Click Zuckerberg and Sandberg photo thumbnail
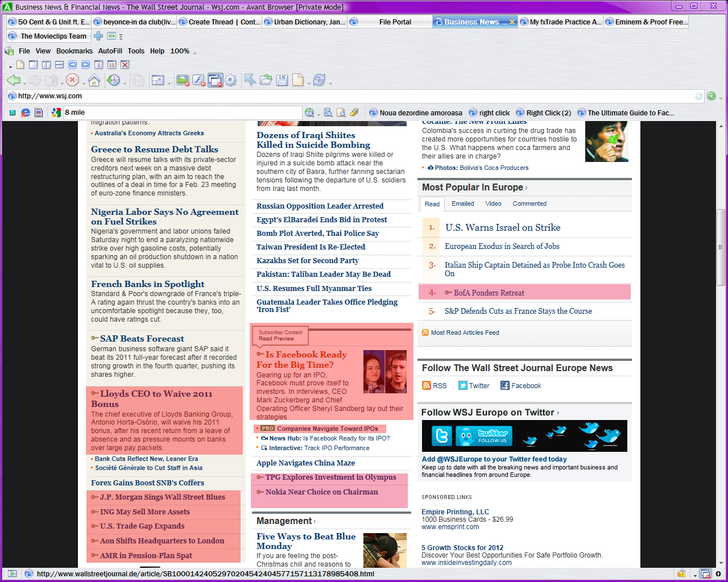 click(385, 372)
